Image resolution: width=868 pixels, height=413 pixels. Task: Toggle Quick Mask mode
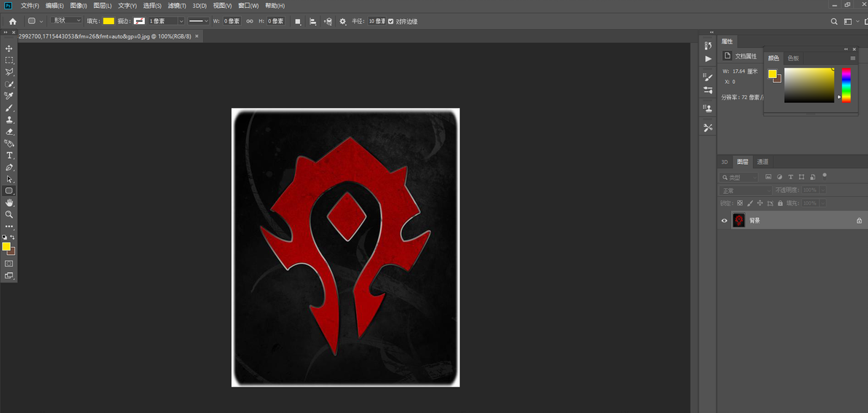pyautogui.click(x=9, y=264)
